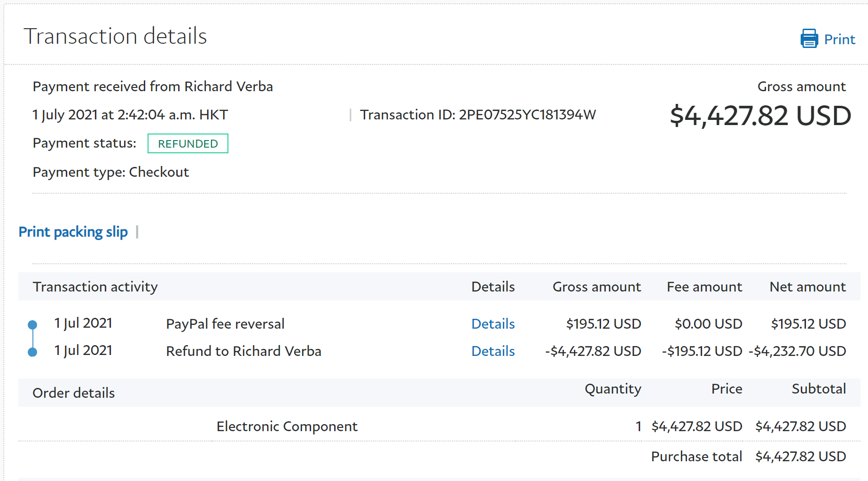This screenshot has height=481, width=868.
Task: Open the Print packing slip link
Action: coord(73,232)
